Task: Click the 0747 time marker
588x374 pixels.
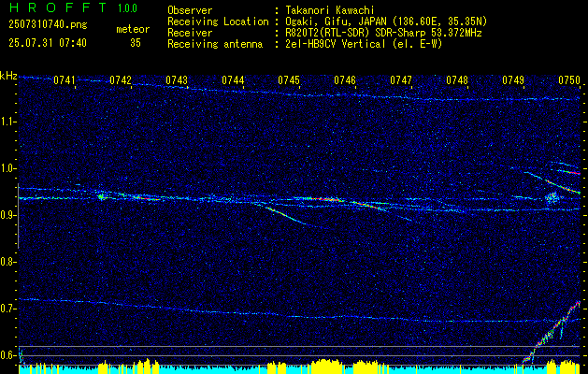Action: tap(401, 80)
